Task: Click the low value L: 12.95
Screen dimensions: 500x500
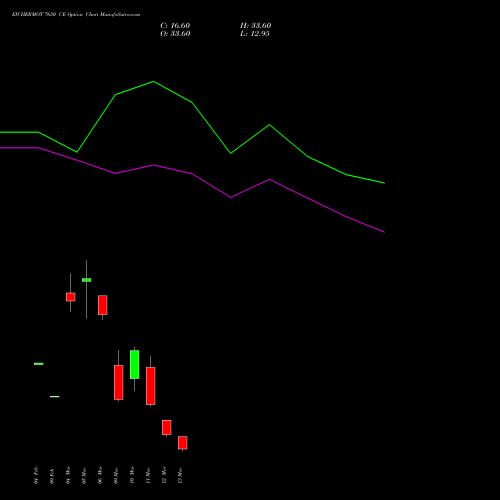Action: tap(255, 34)
